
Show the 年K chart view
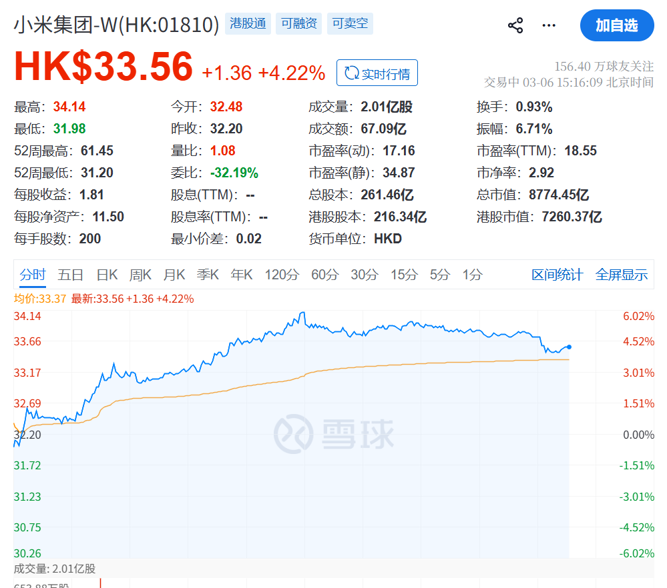click(x=242, y=275)
